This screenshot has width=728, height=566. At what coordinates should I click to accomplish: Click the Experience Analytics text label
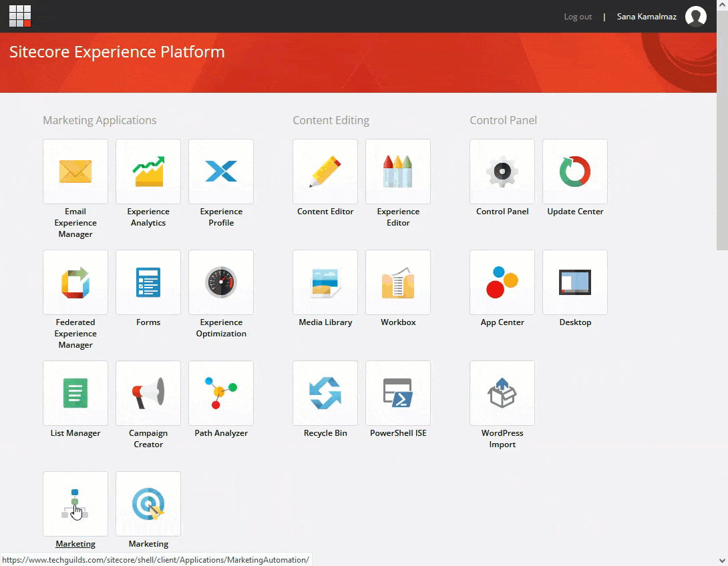tap(148, 217)
